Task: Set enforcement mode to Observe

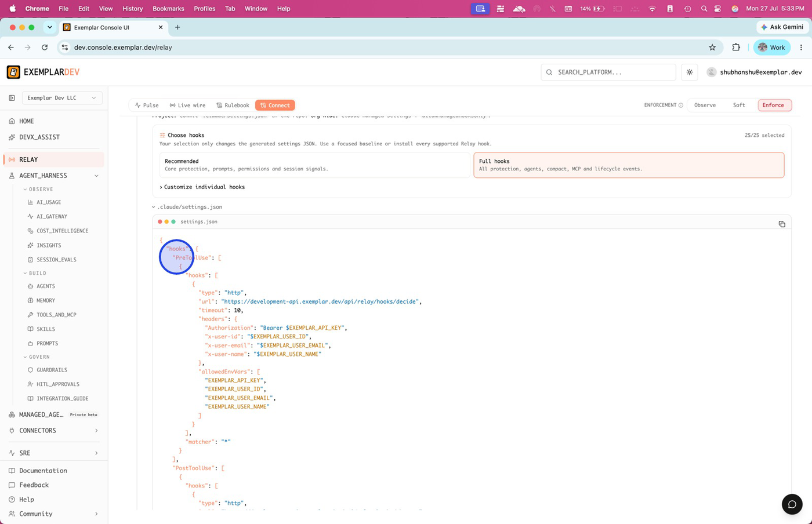Action: 705,105
